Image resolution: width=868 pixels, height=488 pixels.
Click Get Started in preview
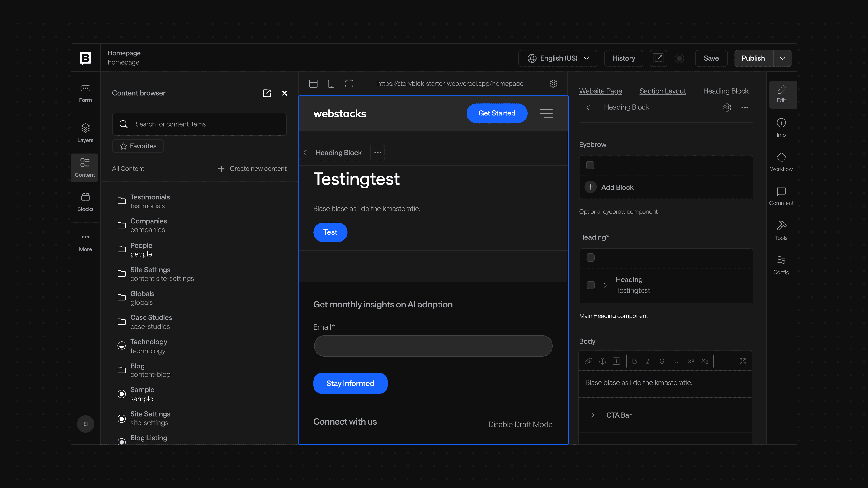tap(497, 113)
